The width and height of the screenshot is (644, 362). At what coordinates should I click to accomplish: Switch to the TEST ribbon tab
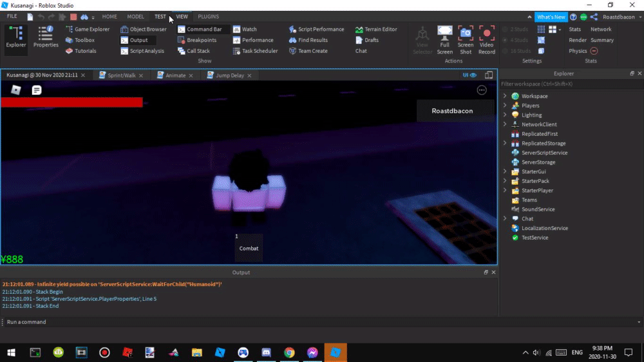coord(160,17)
